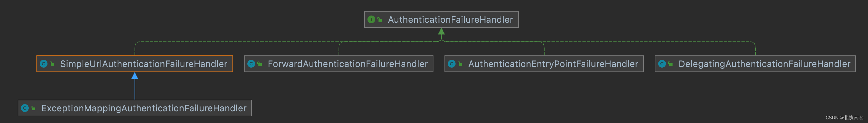Screen dimensions: 868x123
Task: Click the green lock icon on ForwardAuthenticationFailureHandler
Action: [x=260, y=63]
